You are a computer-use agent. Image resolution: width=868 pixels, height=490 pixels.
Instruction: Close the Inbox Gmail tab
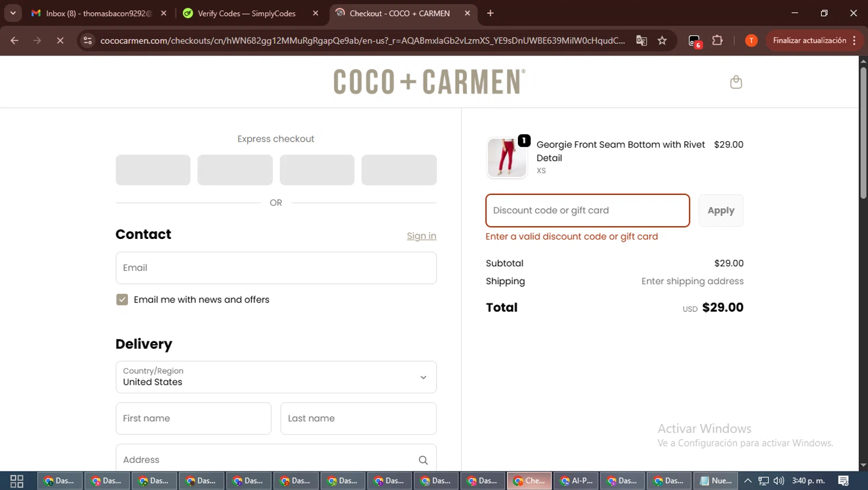click(x=164, y=13)
